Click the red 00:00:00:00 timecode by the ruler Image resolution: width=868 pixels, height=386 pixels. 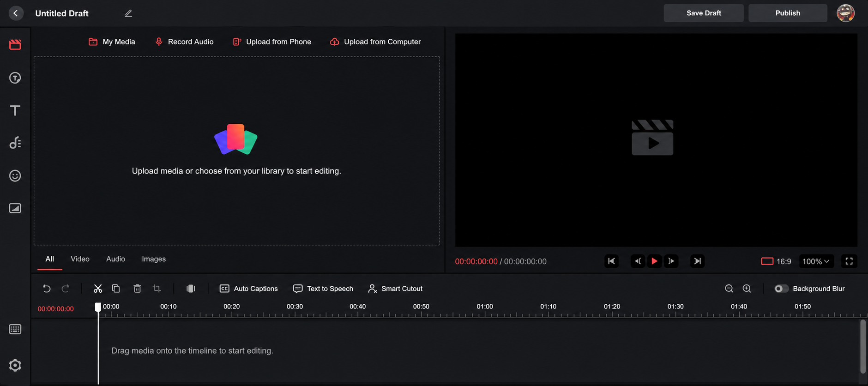coord(56,309)
